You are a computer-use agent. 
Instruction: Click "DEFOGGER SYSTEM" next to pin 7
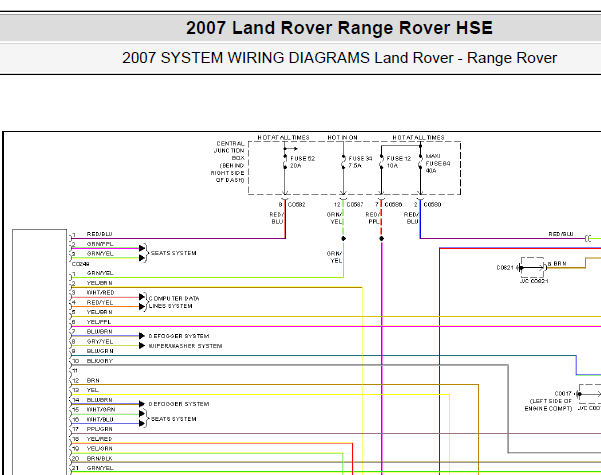pyautogui.click(x=179, y=336)
